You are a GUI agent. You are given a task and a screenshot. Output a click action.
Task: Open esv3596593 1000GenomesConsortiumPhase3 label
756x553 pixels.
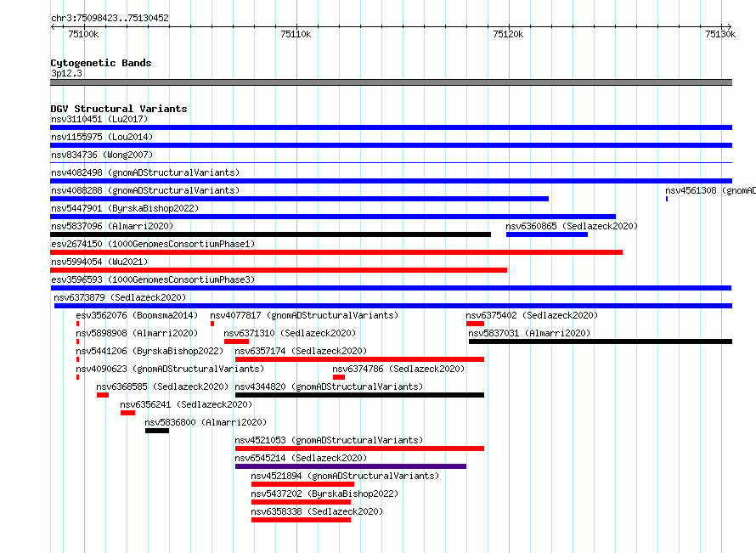tap(153, 279)
